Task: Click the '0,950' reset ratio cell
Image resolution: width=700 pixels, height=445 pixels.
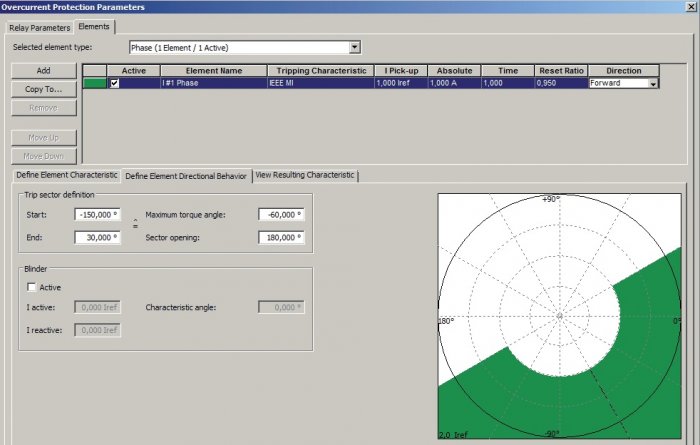Action: pyautogui.click(x=561, y=83)
